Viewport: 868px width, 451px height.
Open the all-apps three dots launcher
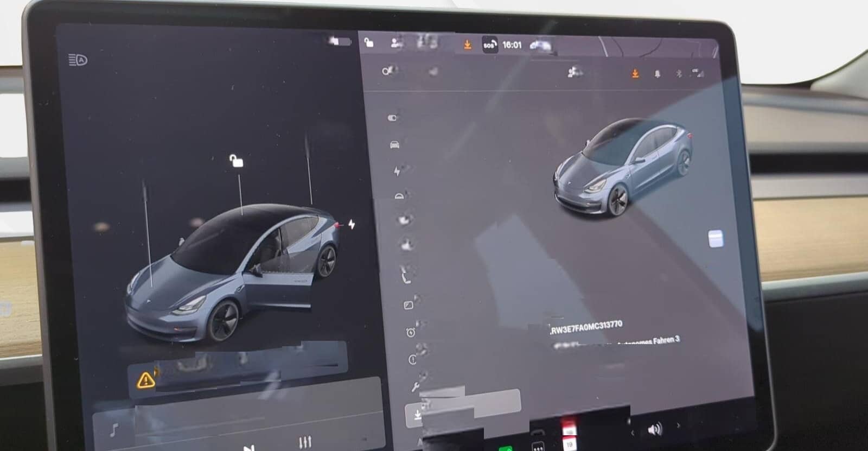click(x=538, y=446)
